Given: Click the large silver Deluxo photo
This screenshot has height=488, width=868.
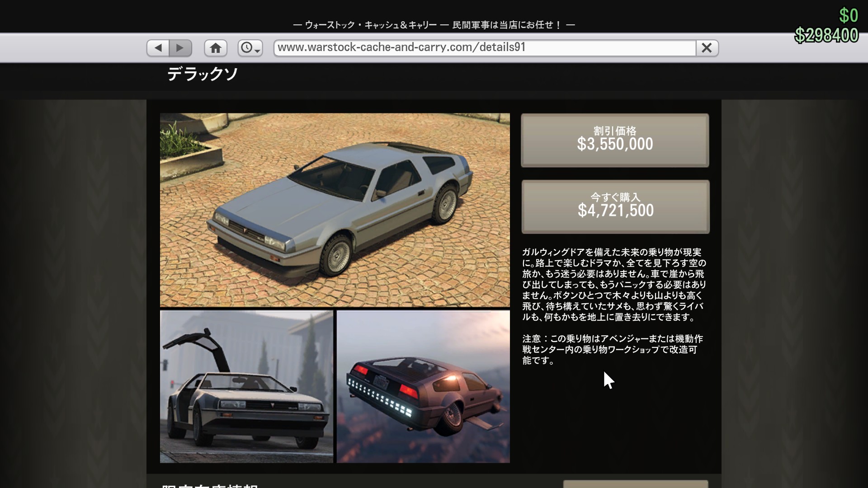Looking at the screenshot, I should click(335, 210).
